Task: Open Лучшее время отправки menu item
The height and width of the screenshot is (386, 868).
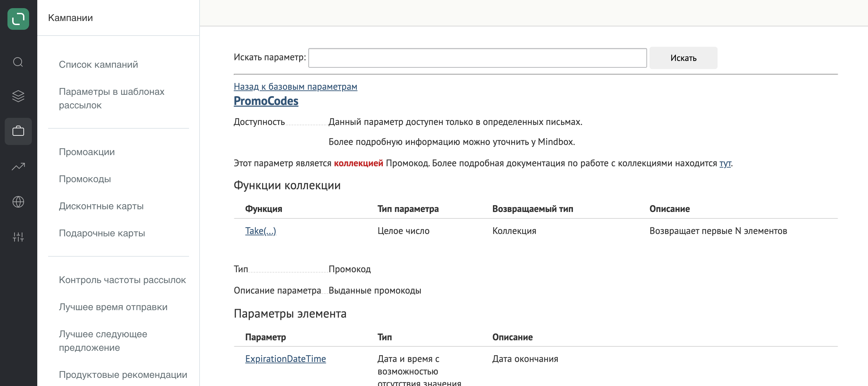Action: pos(113,307)
